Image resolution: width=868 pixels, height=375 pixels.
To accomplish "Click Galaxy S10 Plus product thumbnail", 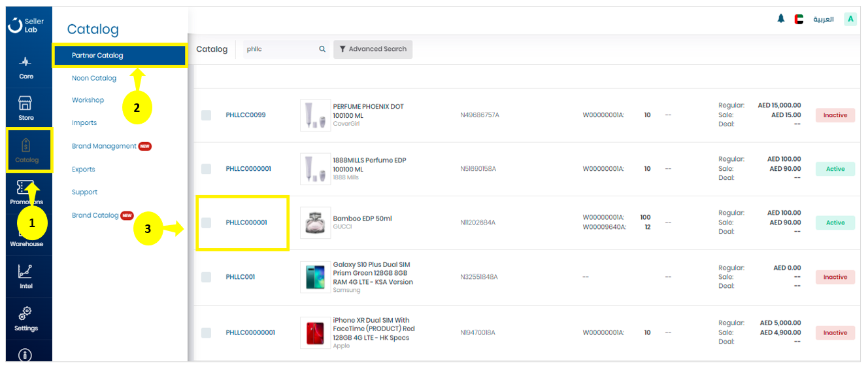I will (x=315, y=277).
